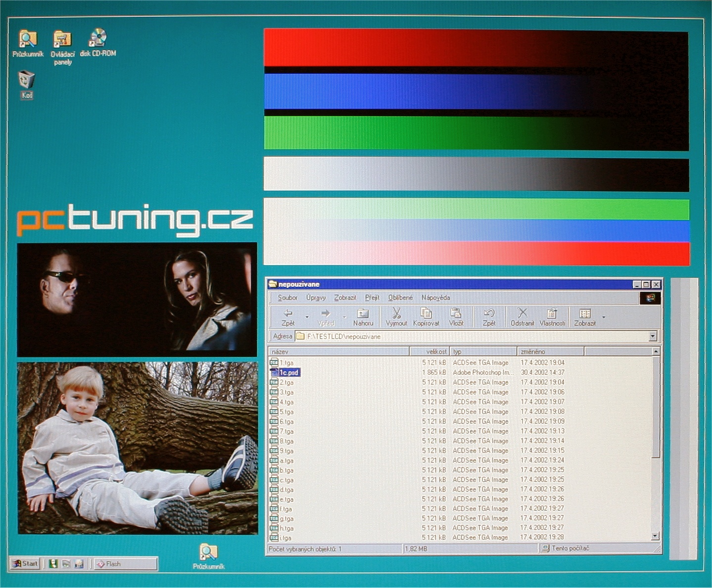Screen dimensions: 712x588
Task: Click the Zpět back-arrow toolbar button
Action: click(x=288, y=317)
